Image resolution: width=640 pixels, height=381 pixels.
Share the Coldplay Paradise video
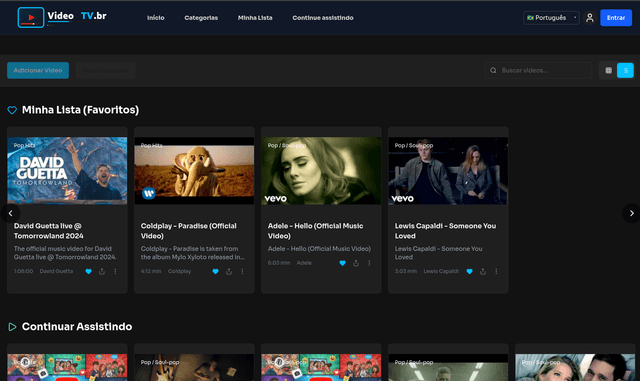point(229,272)
